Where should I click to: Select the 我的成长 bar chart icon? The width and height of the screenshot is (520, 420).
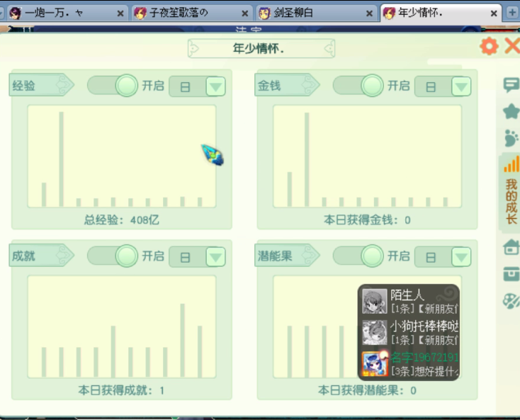pos(511,165)
